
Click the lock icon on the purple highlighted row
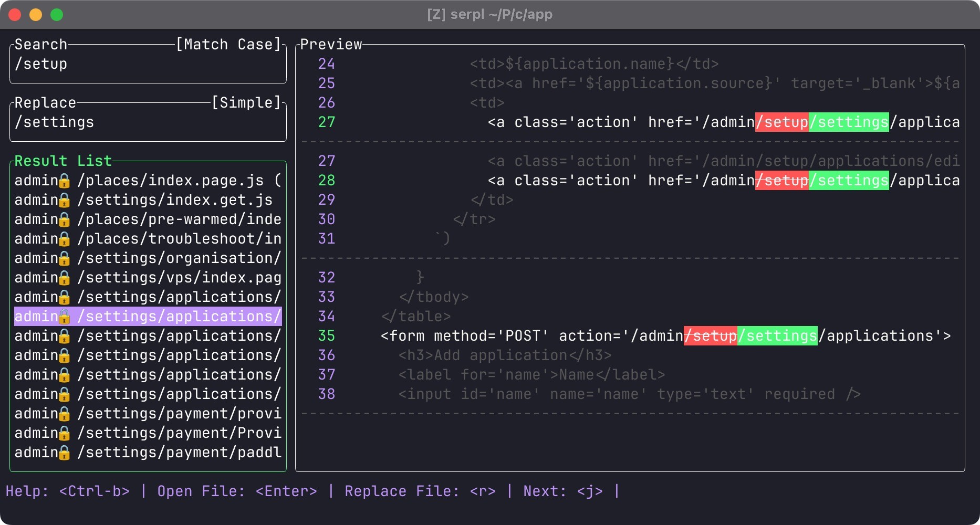[x=64, y=317]
